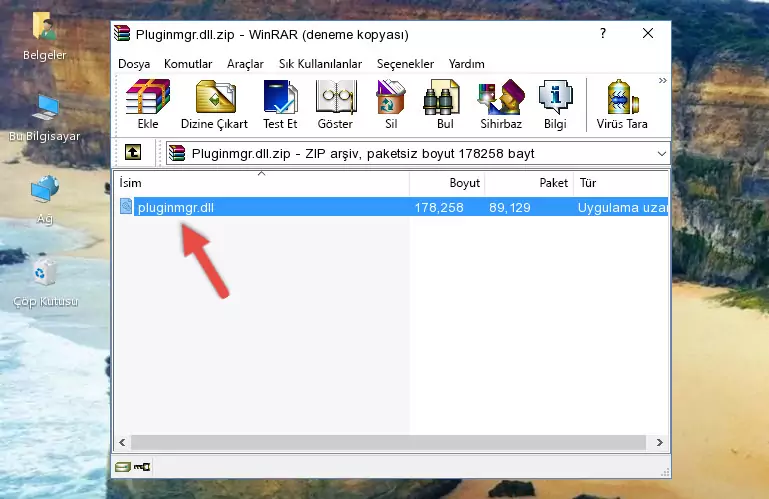The image size is (769, 499).
Task: Sort by Tür column header
Action: click(x=621, y=183)
